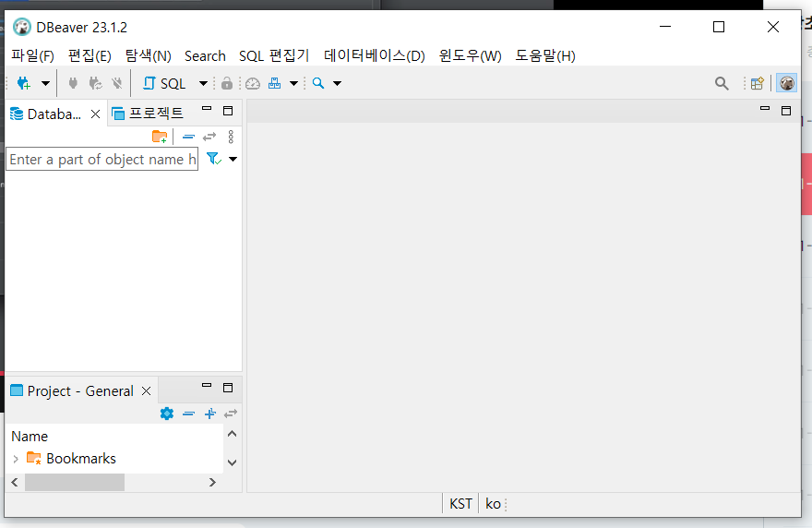The height and width of the screenshot is (528, 812).
Task: Open the perspective chooser icon
Action: (758, 83)
